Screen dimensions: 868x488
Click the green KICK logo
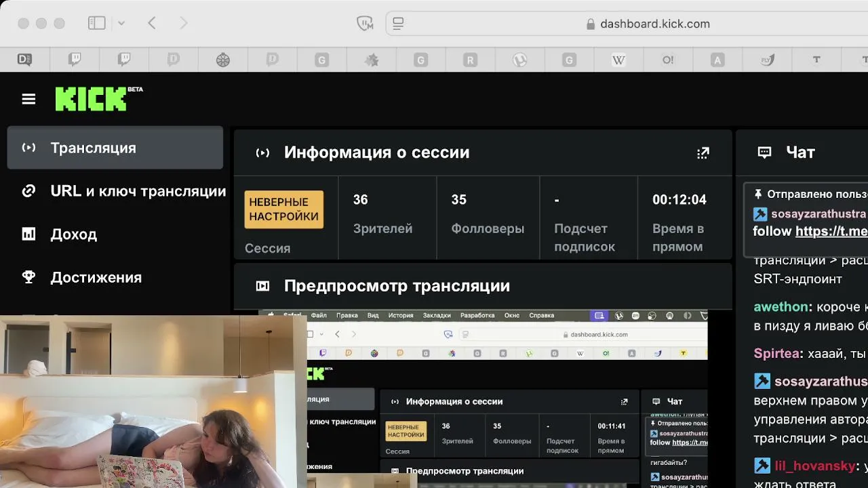(99, 98)
